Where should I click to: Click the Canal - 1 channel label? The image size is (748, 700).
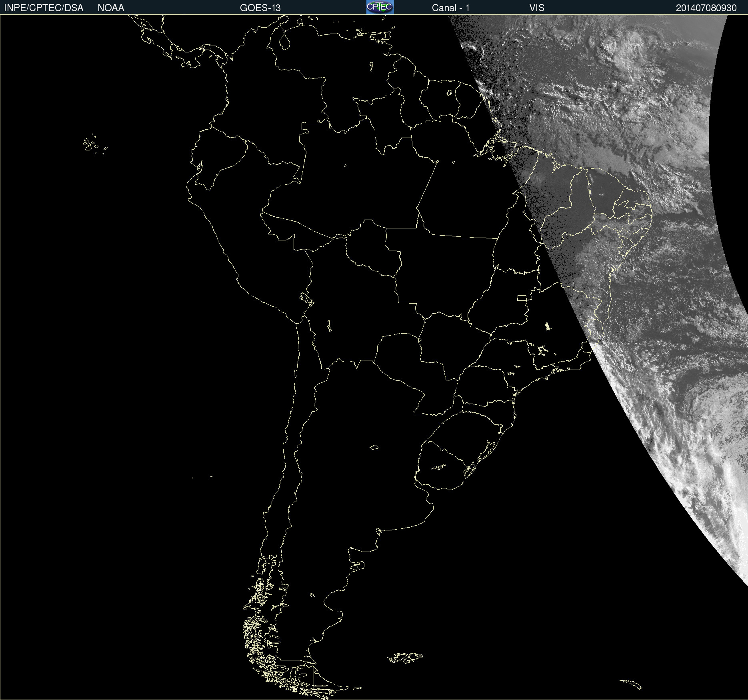click(450, 8)
